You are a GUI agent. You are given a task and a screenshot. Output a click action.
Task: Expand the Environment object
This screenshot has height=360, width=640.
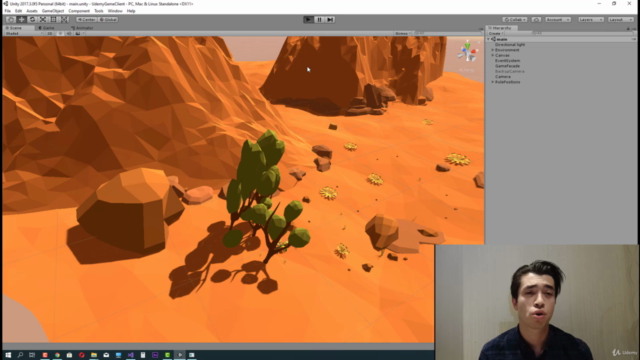tap(493, 50)
